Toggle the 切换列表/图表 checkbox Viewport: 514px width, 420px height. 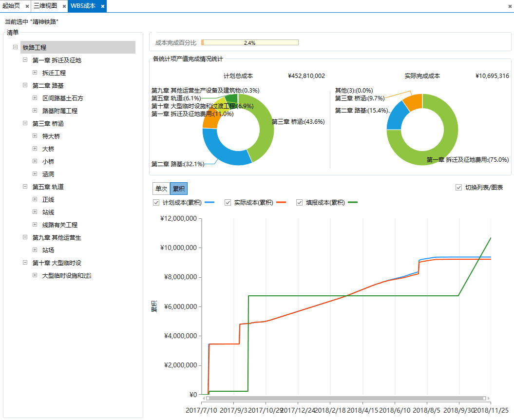tap(458, 188)
